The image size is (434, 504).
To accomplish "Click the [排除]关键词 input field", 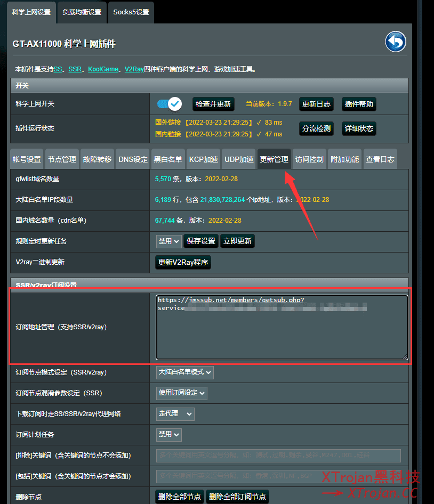I will pos(279,456).
